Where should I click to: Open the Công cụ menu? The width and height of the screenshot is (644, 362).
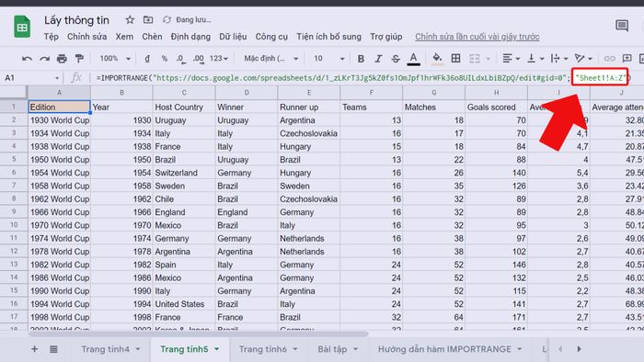point(271,37)
